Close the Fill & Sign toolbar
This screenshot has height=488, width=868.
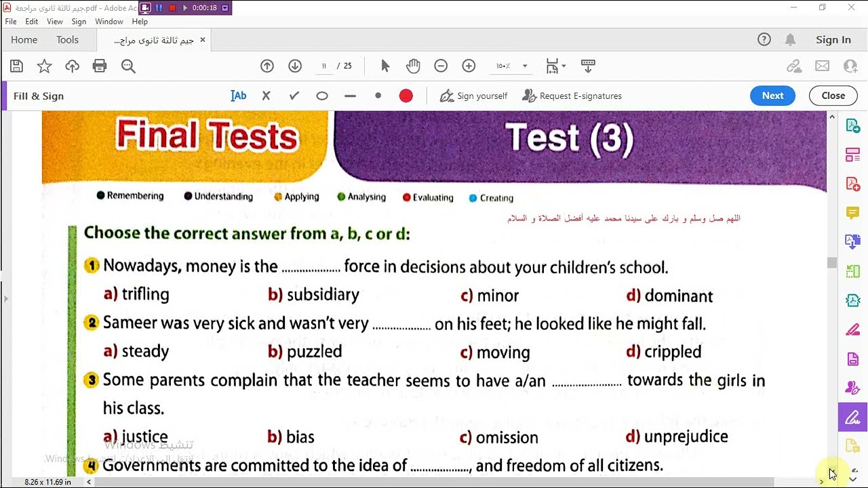click(833, 96)
